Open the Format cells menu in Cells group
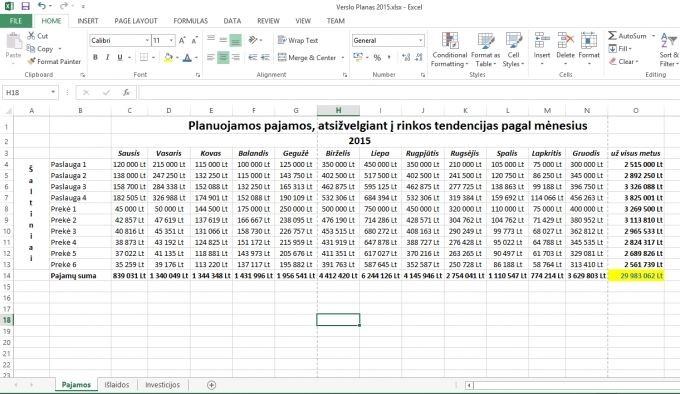 tap(588, 50)
